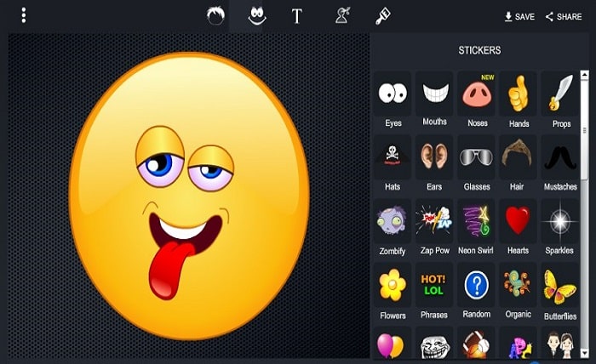Screen dimensions: 596x364
Task: Open the colorful letters sticker category
Action: coord(519,343)
